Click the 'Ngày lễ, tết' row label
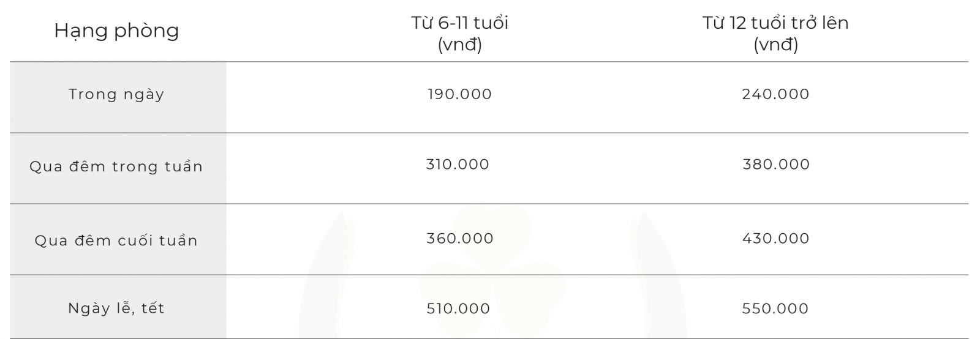Image resolution: width=980 pixels, height=339 pixels. tap(116, 308)
